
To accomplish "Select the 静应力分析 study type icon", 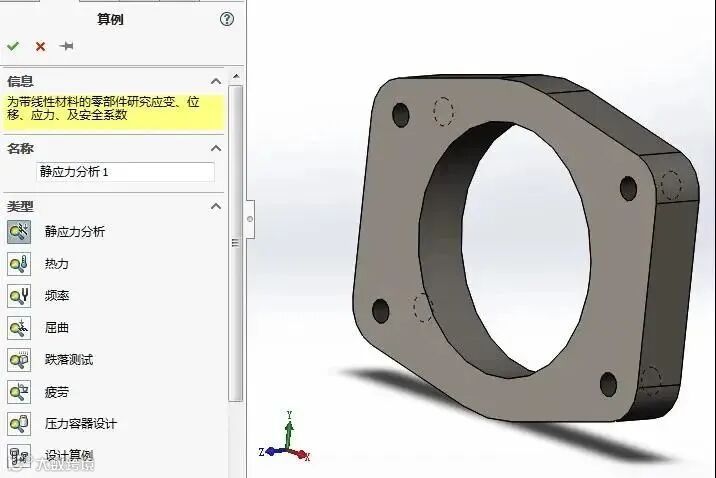I will [19, 232].
